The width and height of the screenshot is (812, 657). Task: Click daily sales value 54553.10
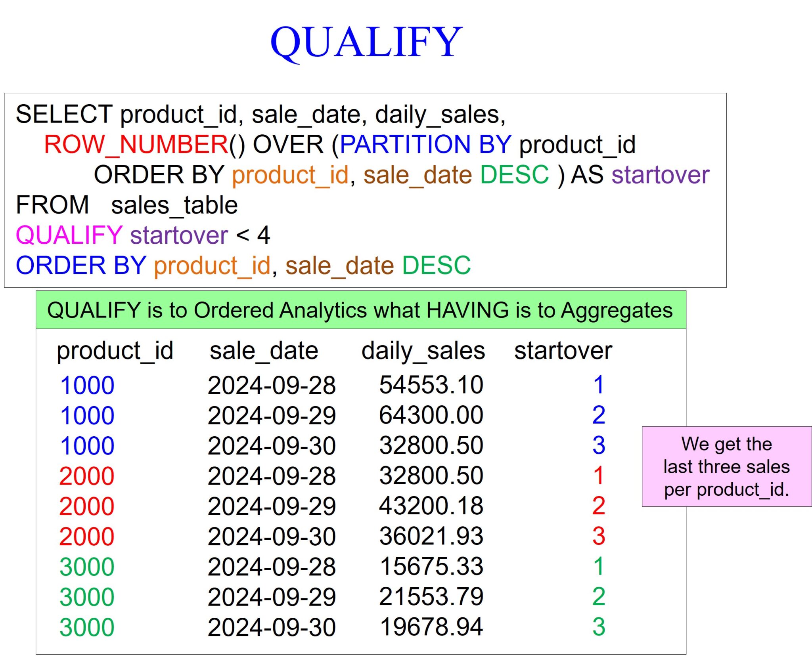tap(431, 385)
